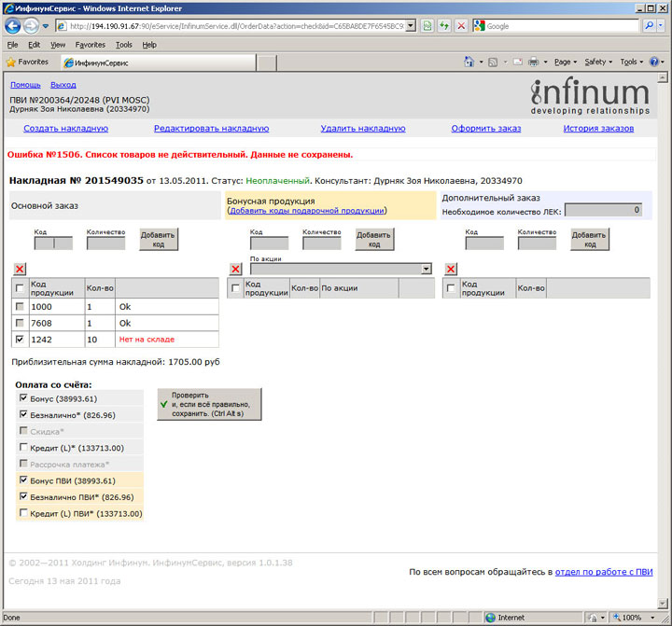Screen dimensions: 672x626
Task: Click the blue Help question icon
Action: [654, 63]
